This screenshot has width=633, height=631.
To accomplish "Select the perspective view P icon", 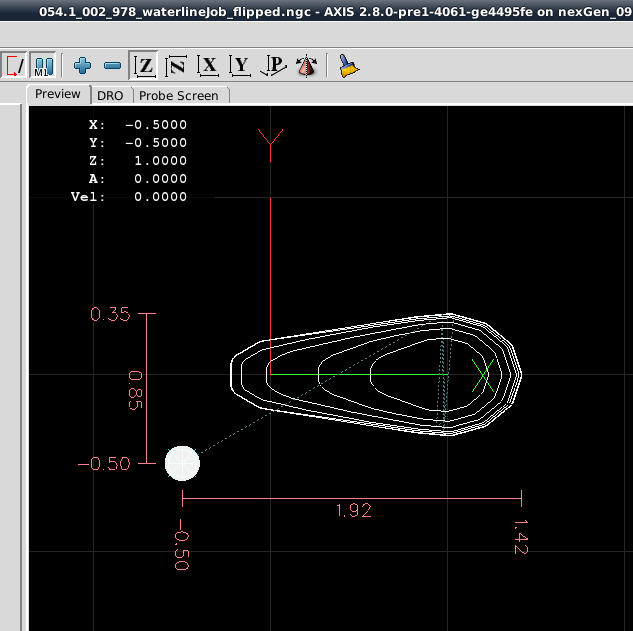I will [x=272, y=66].
